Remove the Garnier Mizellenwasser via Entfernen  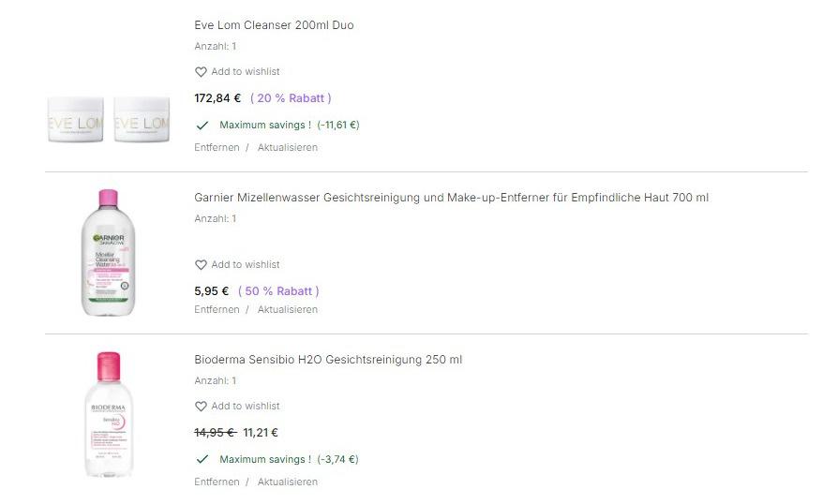[217, 309]
